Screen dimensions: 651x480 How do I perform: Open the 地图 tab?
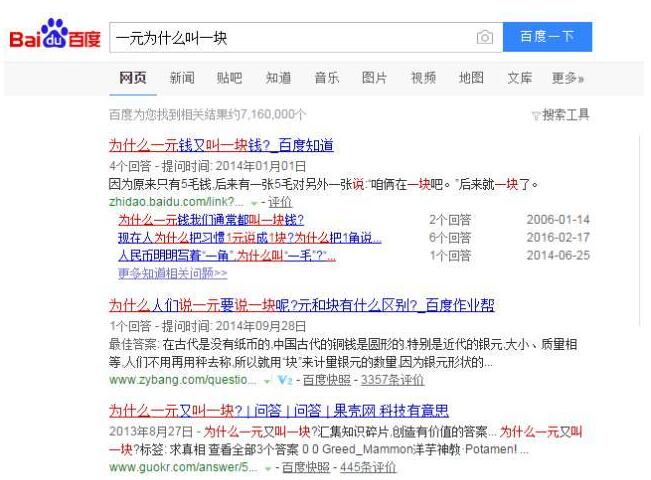471,78
